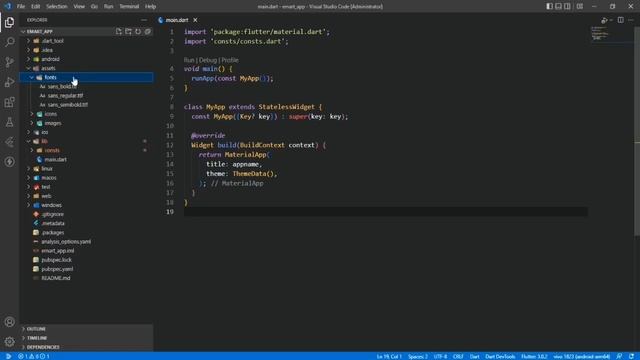Click the errors and warnings count in status bar
This screenshot has width=640, height=360.
click(33, 356)
